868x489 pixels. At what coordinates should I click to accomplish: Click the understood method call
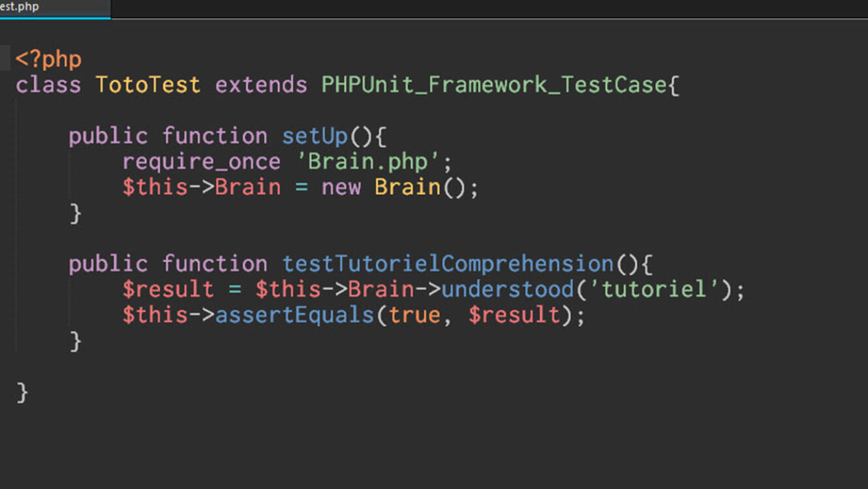507,289
